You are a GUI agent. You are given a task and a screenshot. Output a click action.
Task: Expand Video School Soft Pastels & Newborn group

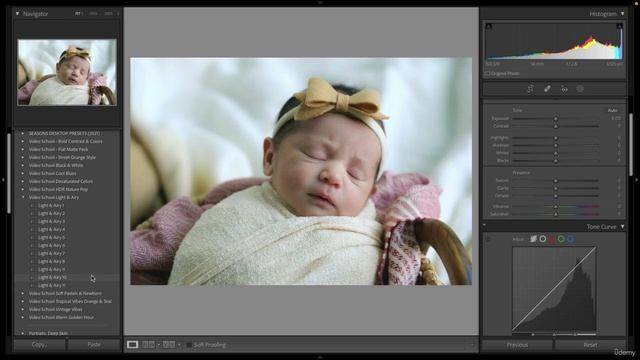click(23, 293)
